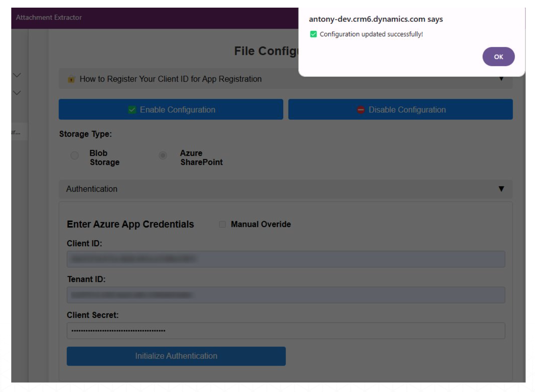Focus the Client ID input field

click(x=286, y=259)
